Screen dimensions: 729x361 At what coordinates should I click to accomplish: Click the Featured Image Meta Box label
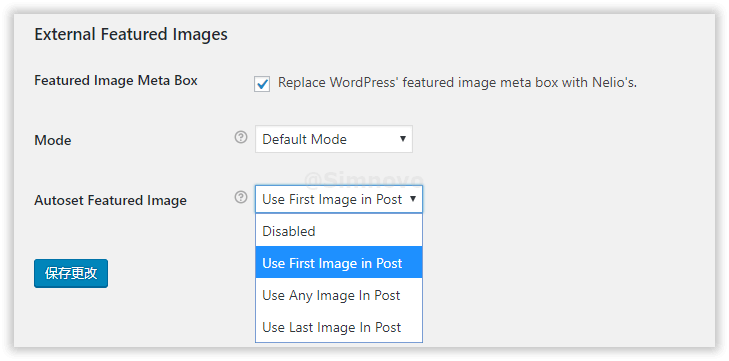tap(116, 80)
